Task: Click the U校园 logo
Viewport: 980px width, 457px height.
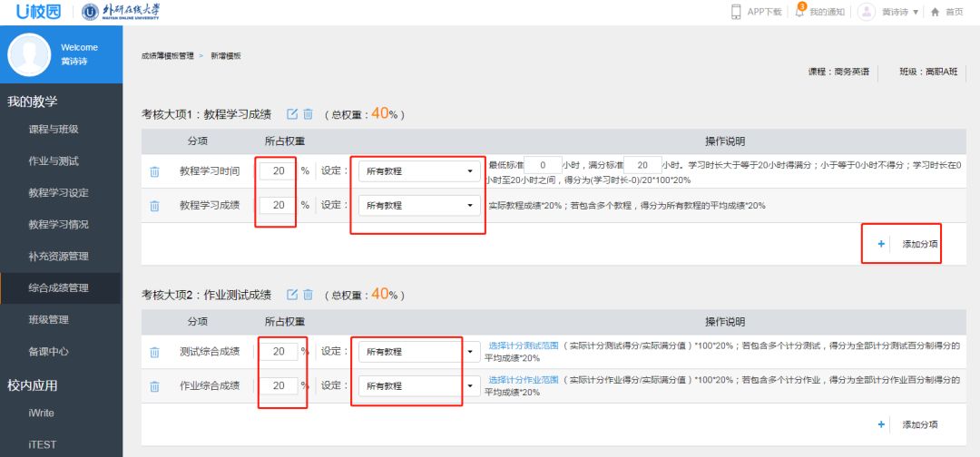Action: click(x=39, y=11)
